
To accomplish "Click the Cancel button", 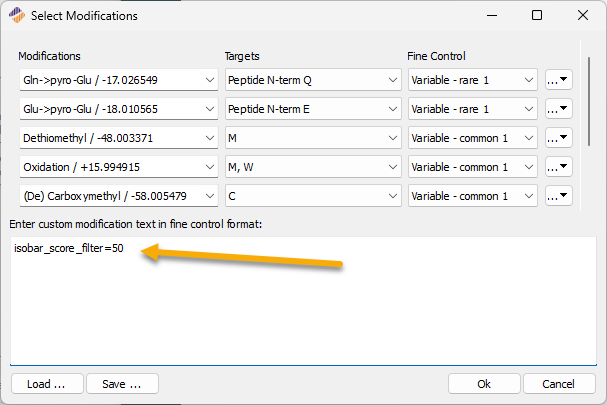I will (559, 384).
